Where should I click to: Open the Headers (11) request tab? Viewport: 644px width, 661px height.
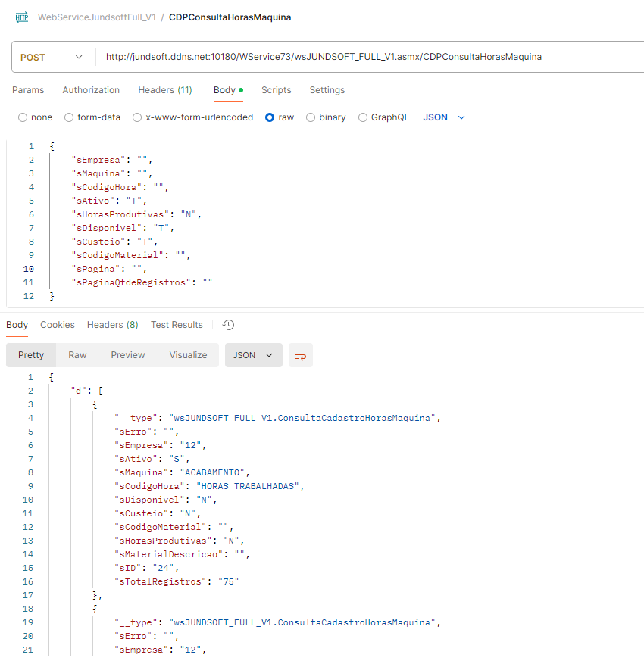point(164,90)
